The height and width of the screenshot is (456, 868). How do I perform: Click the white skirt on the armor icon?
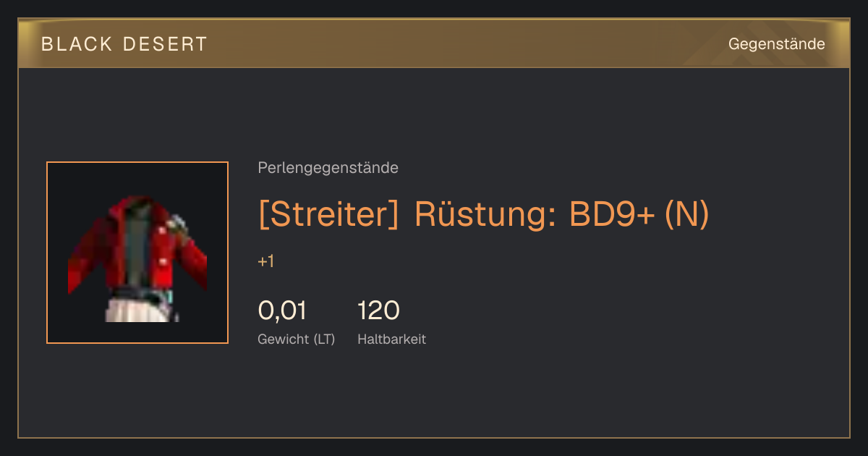point(140,309)
